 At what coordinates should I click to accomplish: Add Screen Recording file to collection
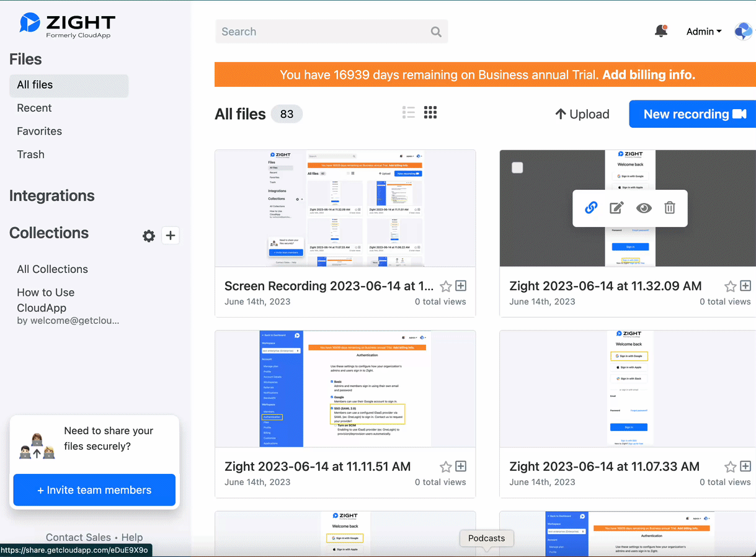point(461,286)
